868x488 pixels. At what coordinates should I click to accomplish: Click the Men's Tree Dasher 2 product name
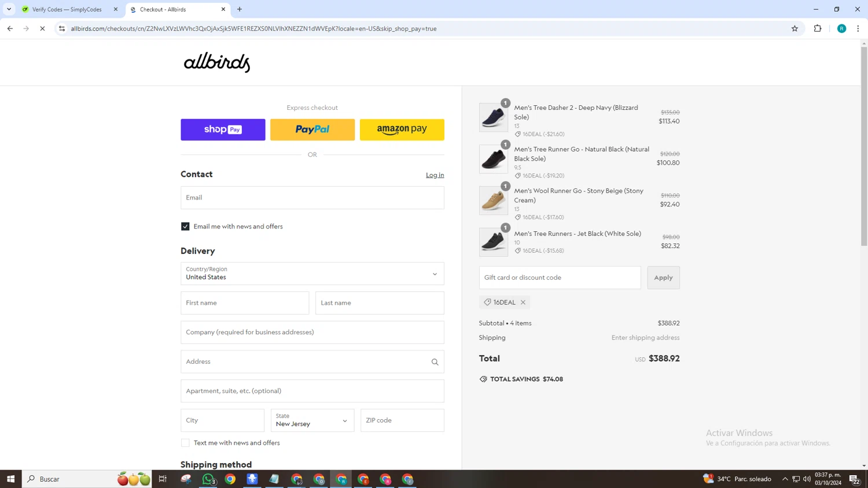coord(576,112)
